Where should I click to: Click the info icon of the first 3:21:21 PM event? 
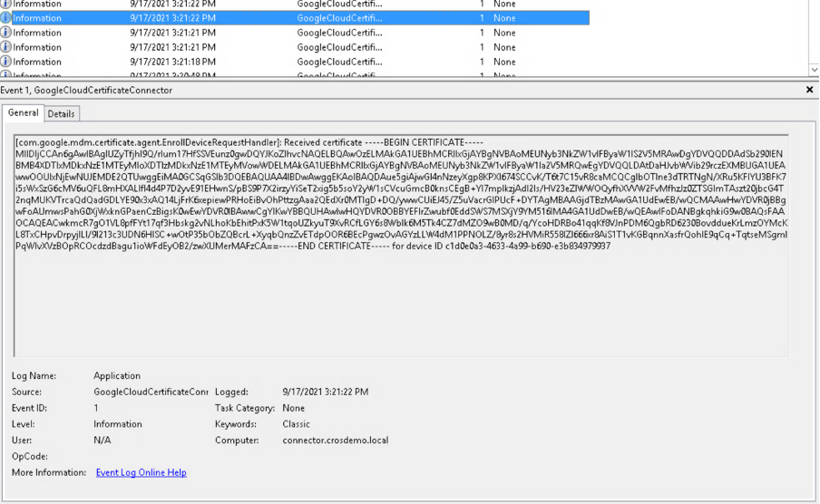click(6, 33)
